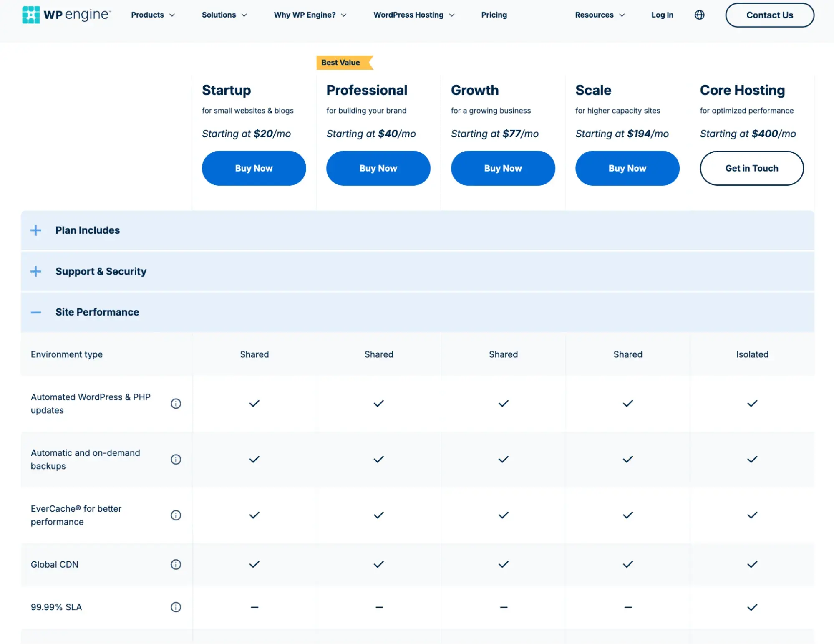
Task: Click Get in Touch for Core Hosting
Action: point(751,168)
